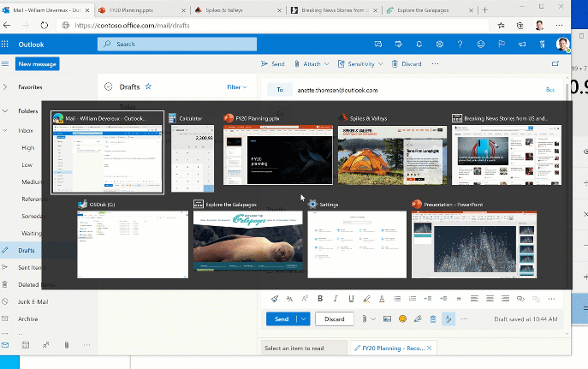This screenshot has width=588, height=369.
Task: Switch to the Breaking News Stories browser tab
Action: click(x=335, y=10)
